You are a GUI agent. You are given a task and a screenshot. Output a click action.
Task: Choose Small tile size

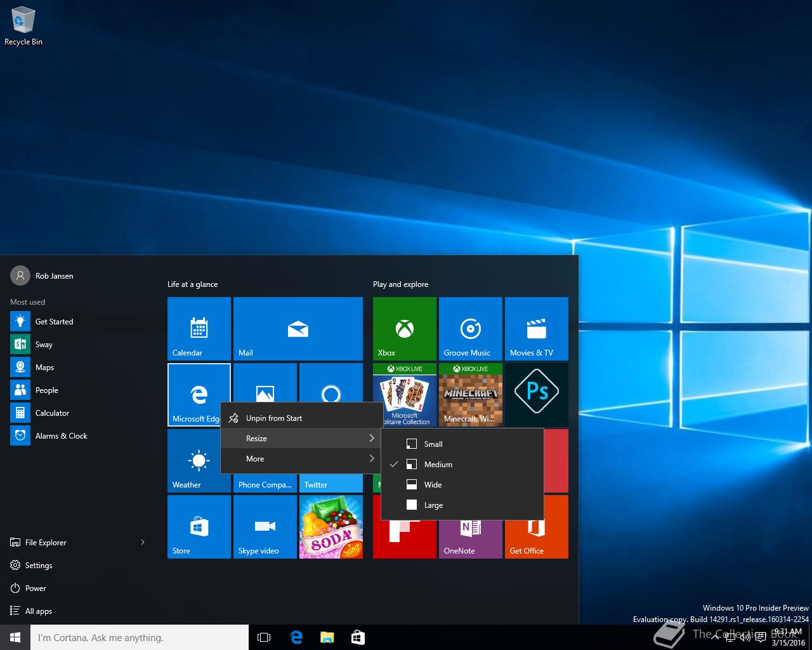[462, 444]
